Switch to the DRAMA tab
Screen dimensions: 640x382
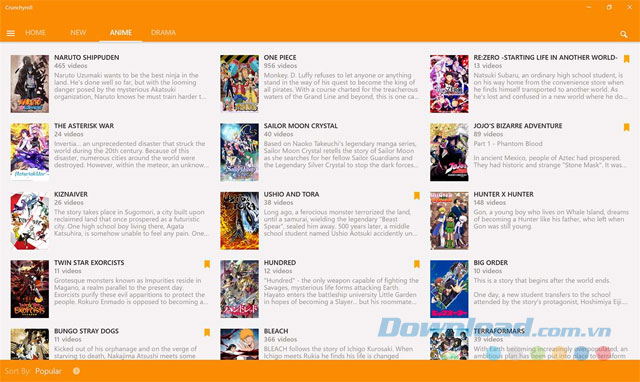tap(163, 33)
